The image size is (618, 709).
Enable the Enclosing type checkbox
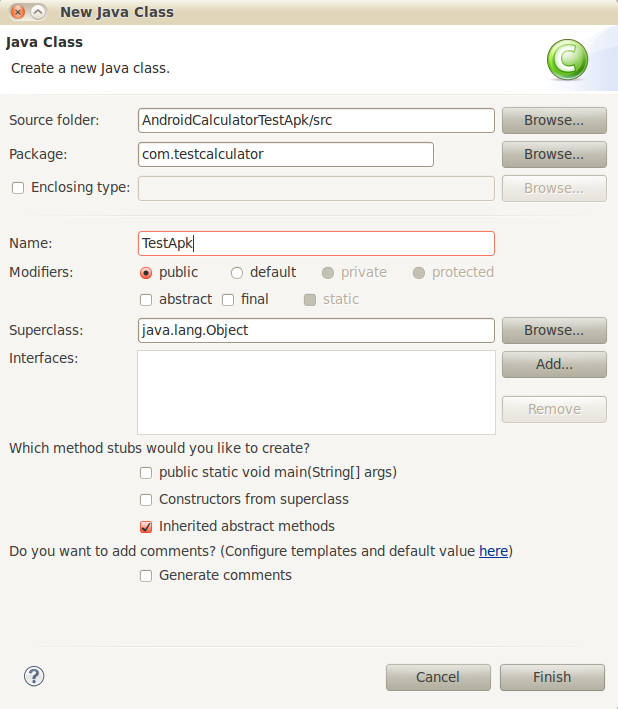point(17,187)
